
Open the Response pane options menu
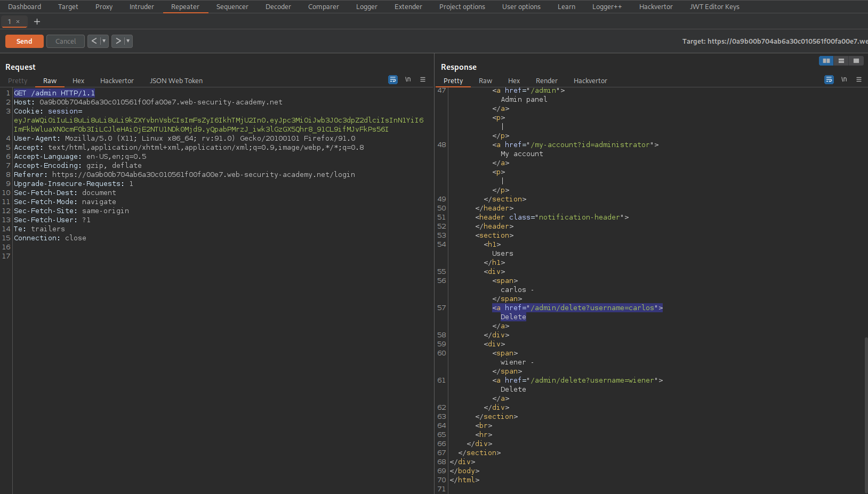click(859, 79)
